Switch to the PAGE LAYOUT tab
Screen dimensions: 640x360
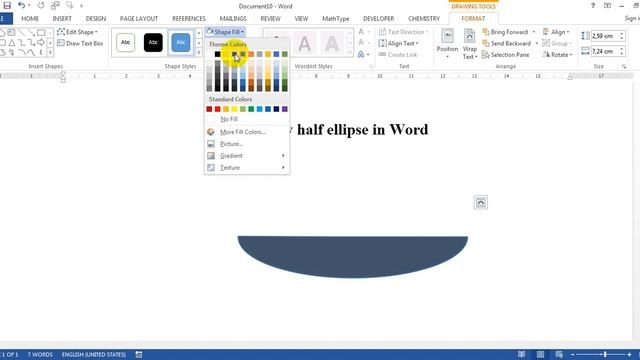tap(139, 18)
